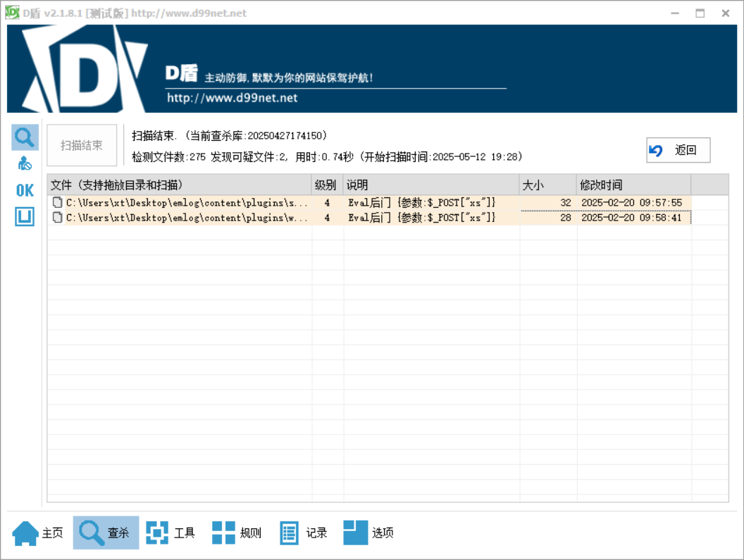Image resolution: width=744 pixels, height=560 pixels.
Task: Sort by 大小 column header
Action: 548,185
